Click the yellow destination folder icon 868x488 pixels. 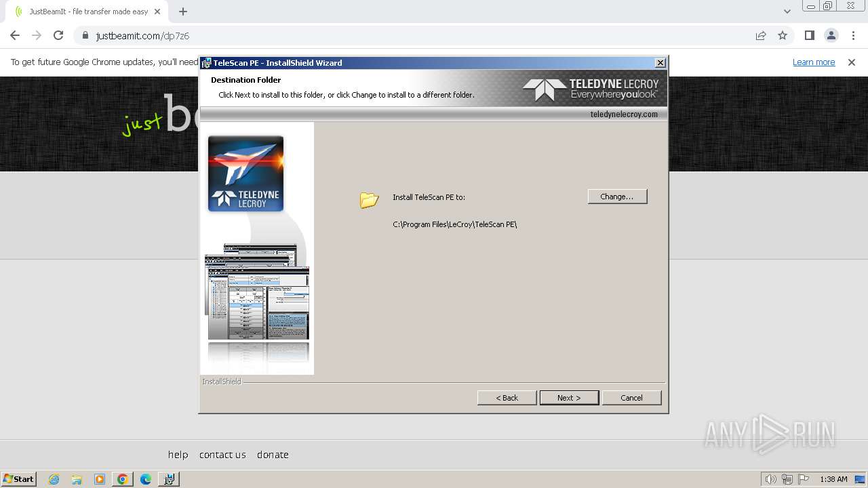point(369,199)
